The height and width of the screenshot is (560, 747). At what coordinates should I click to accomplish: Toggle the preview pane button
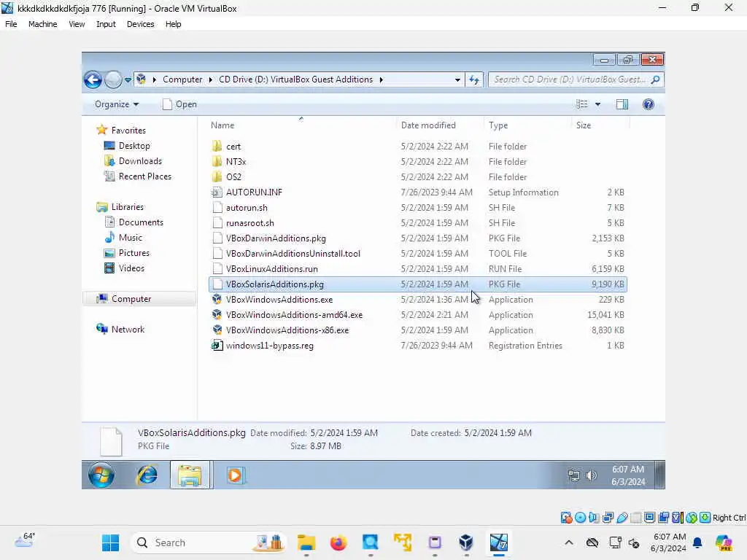click(x=622, y=104)
